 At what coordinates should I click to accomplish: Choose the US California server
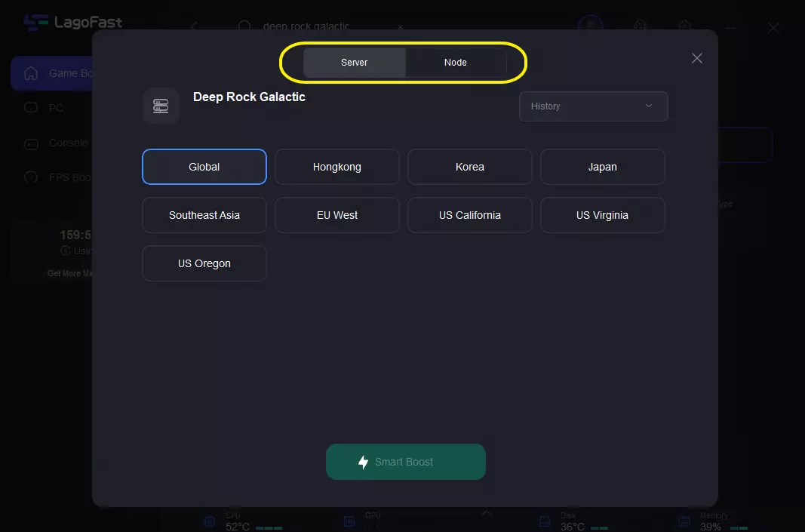coord(470,215)
